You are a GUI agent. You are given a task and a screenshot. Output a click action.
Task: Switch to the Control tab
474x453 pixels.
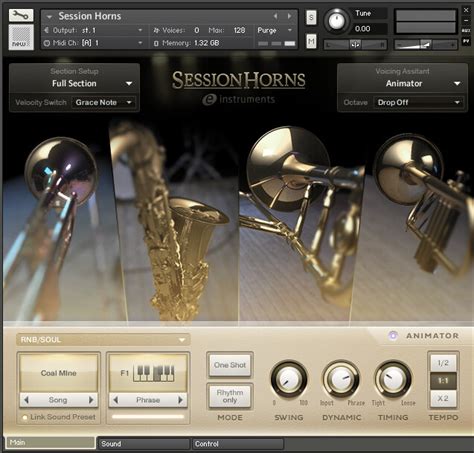point(238,444)
